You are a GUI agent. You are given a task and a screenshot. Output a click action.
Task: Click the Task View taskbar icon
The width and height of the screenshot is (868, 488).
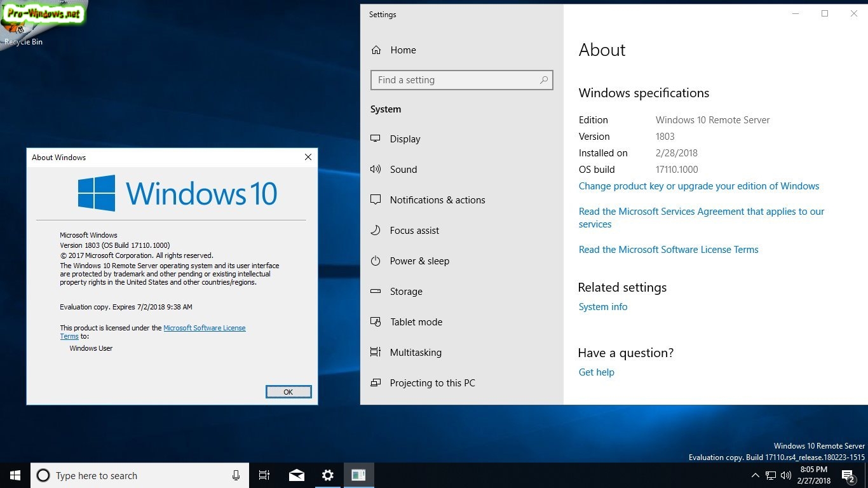coord(264,475)
